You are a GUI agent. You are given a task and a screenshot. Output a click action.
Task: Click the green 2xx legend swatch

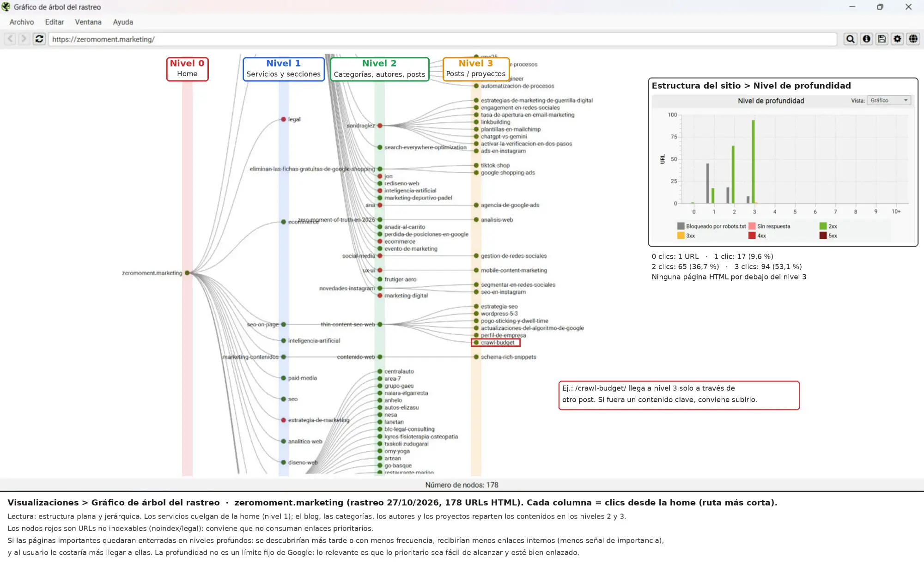[x=823, y=226]
